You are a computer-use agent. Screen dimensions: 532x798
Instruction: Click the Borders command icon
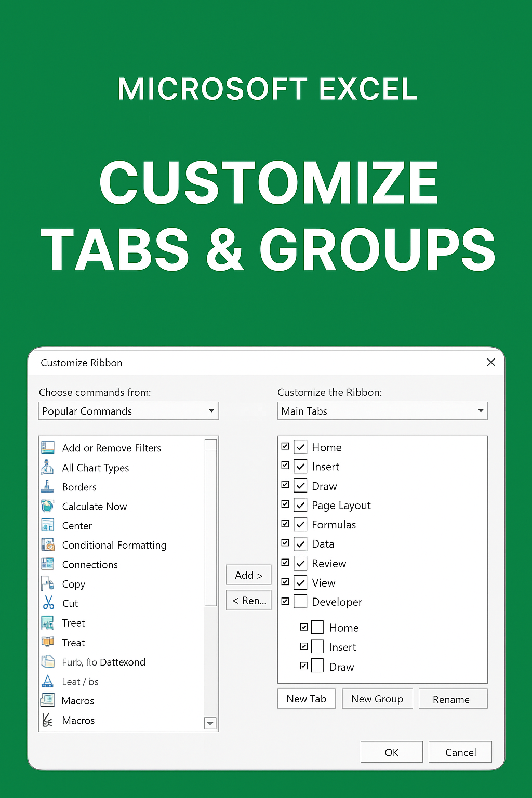coord(47,487)
